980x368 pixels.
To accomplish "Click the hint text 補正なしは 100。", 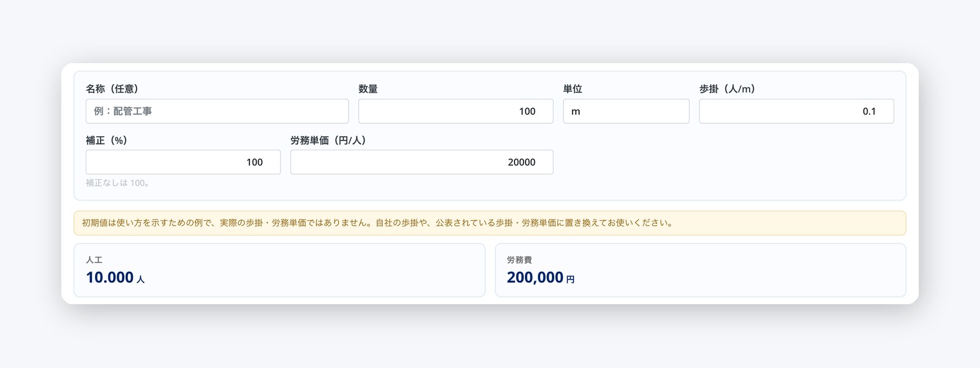I will [118, 183].
